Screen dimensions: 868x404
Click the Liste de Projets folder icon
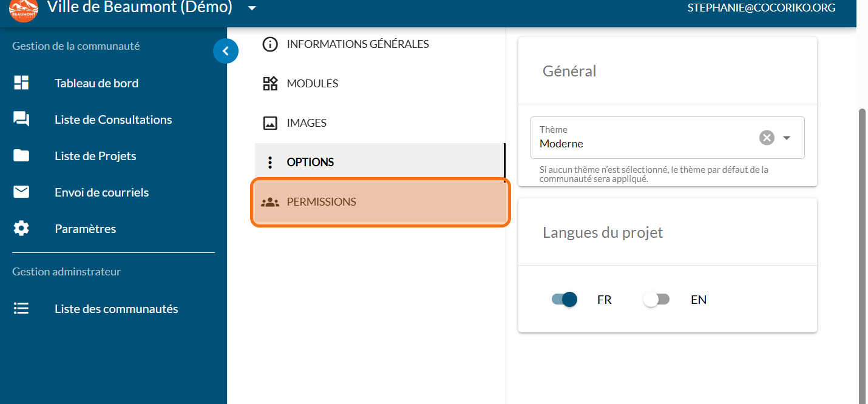(21, 156)
